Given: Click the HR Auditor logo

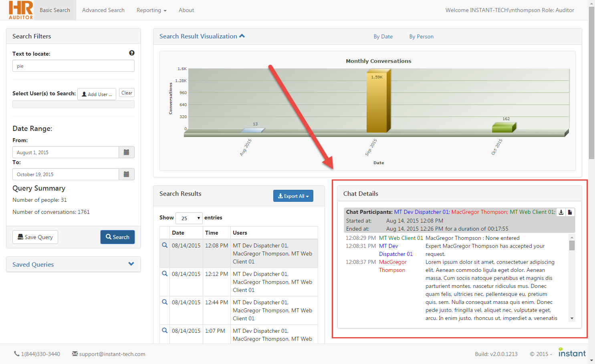Looking at the screenshot, I should tap(21, 10).
